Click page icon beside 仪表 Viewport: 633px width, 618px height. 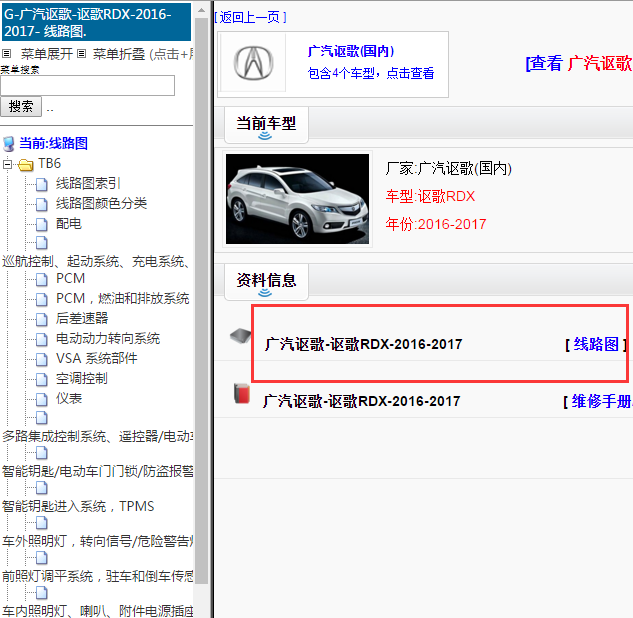point(42,399)
